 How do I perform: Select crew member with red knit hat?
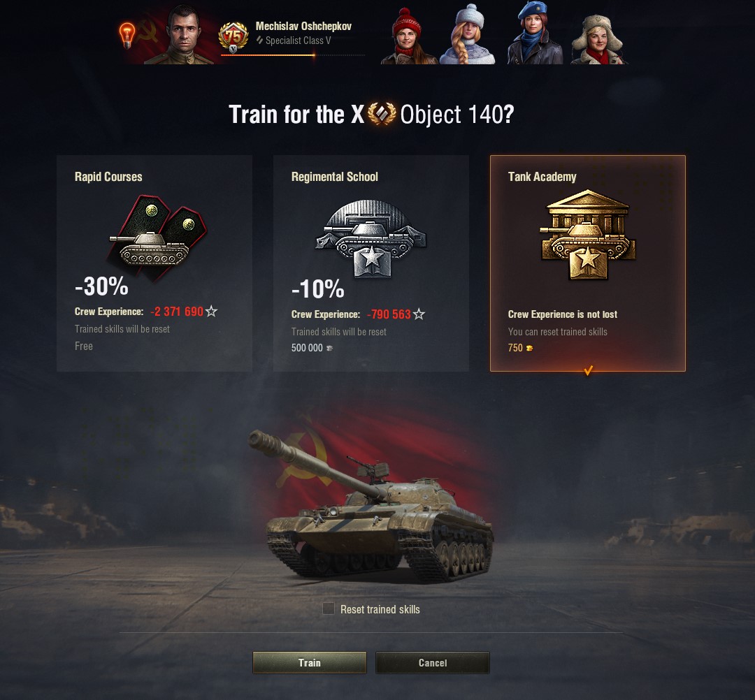click(408, 36)
